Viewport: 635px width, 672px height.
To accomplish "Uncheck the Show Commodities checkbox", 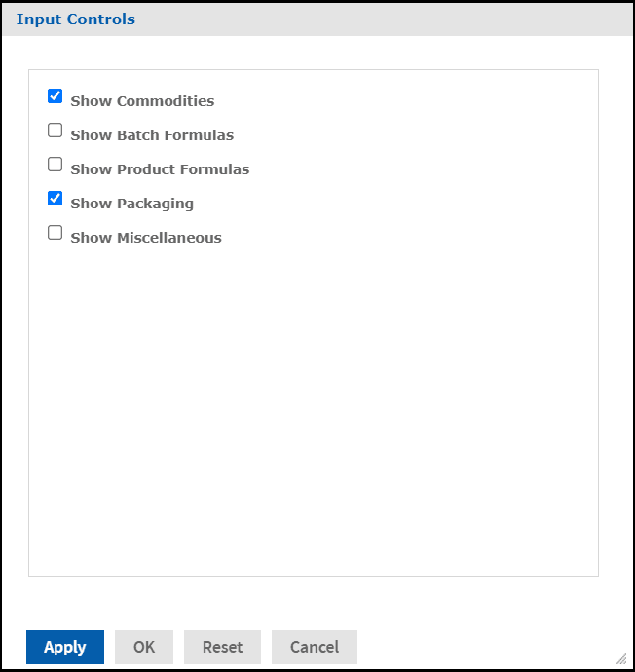I will (x=56, y=96).
